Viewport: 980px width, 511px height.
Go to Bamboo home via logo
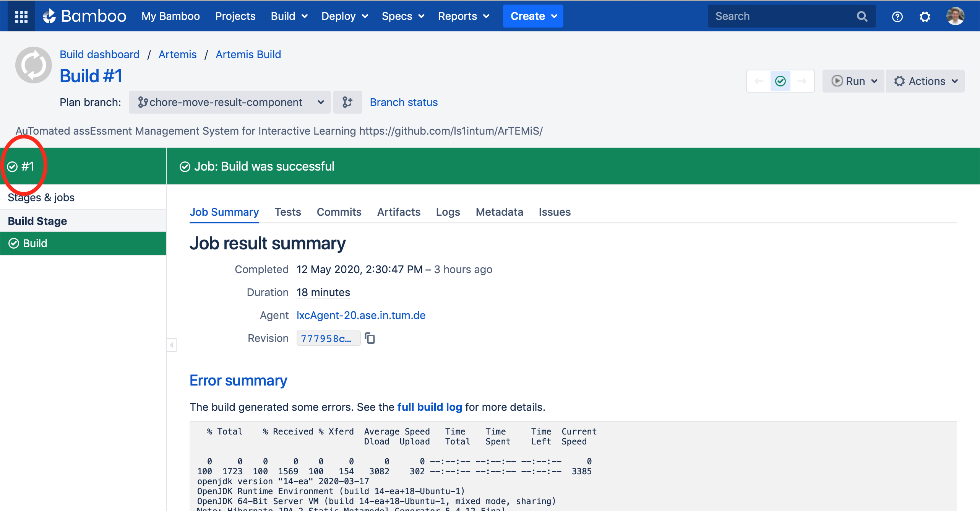pyautogui.click(x=84, y=16)
